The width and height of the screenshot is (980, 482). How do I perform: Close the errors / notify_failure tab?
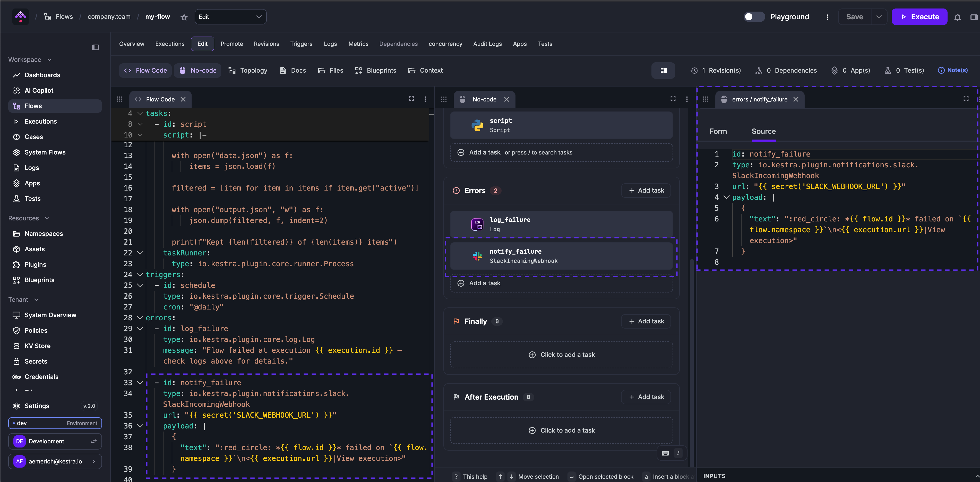click(x=796, y=99)
